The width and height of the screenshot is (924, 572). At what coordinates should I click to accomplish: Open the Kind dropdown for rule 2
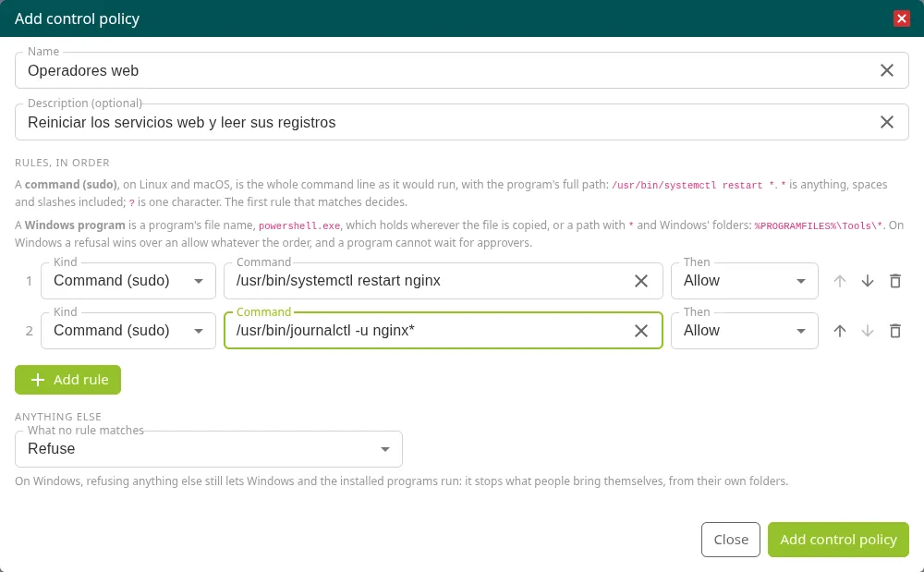coord(128,331)
